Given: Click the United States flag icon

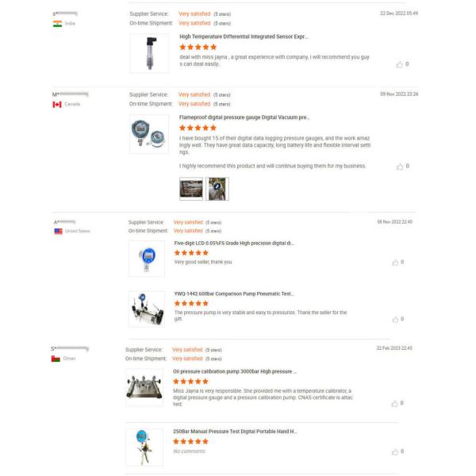Looking at the screenshot, I should 58,231.
